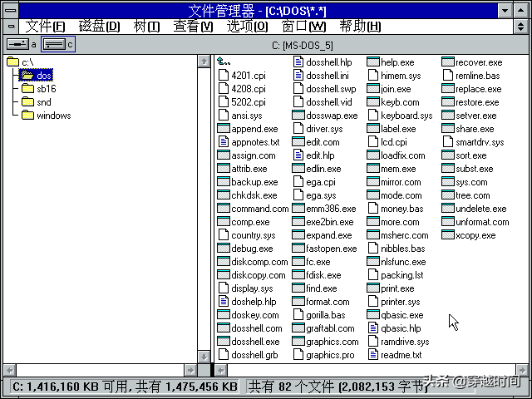
Task: Open the application control menu box
Action: click(11, 10)
